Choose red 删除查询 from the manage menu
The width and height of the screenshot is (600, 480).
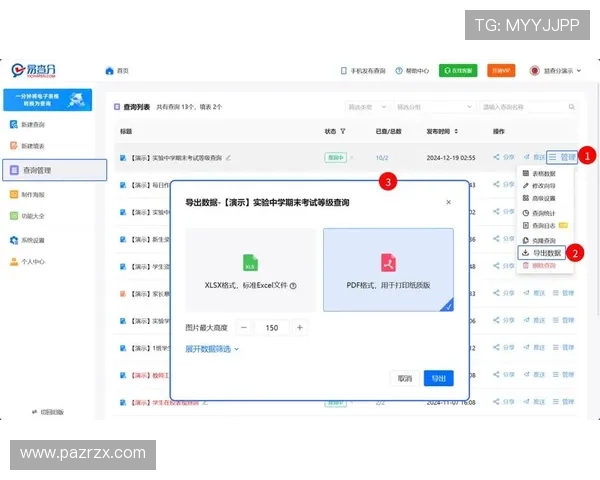coord(539,265)
